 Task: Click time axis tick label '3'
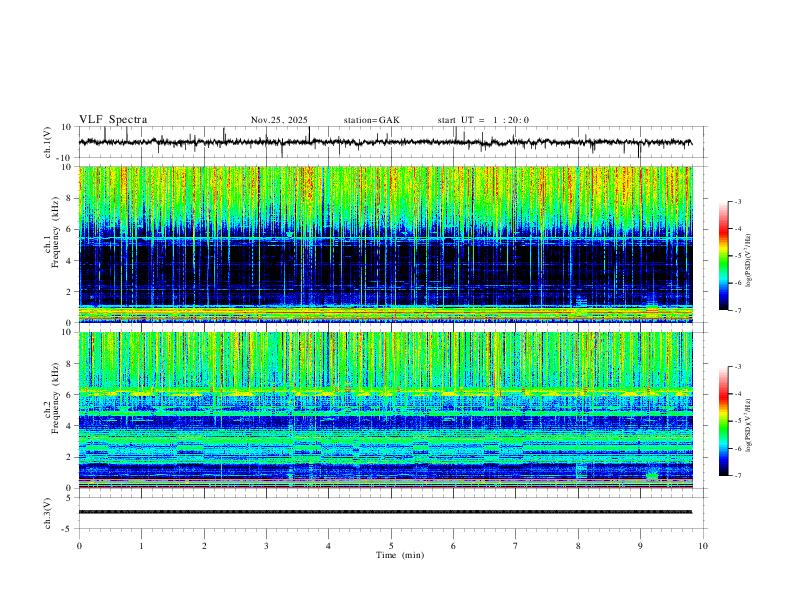click(x=266, y=546)
